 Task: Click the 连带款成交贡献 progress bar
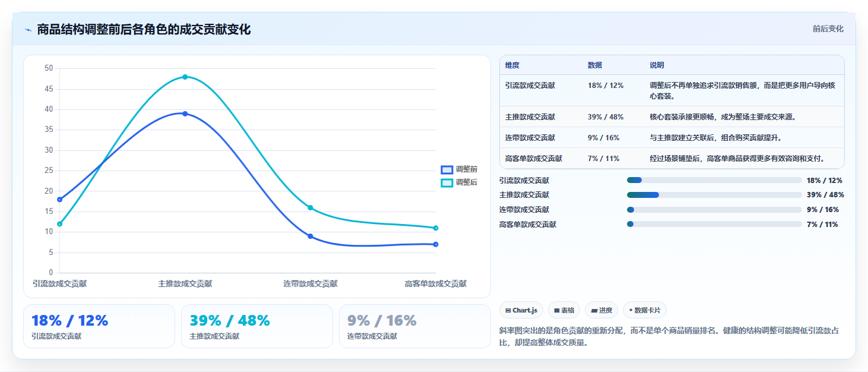coord(714,210)
